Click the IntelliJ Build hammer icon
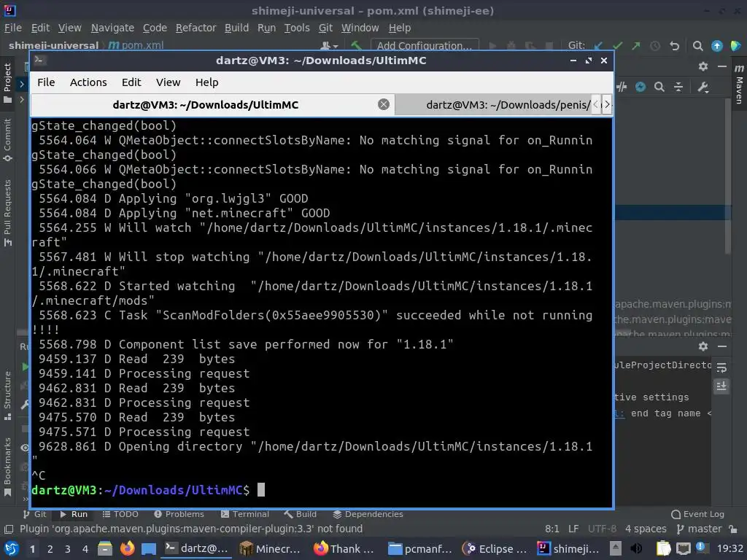 click(355, 46)
